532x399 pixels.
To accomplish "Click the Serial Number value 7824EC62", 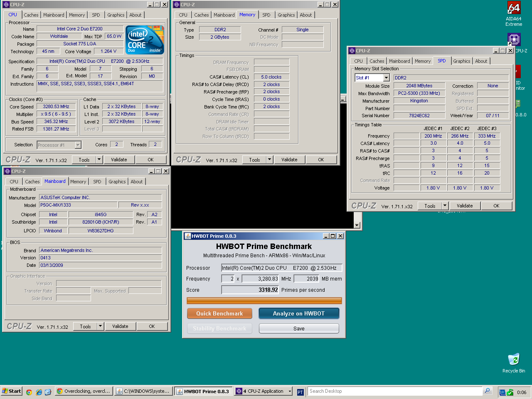I will pos(419,116).
